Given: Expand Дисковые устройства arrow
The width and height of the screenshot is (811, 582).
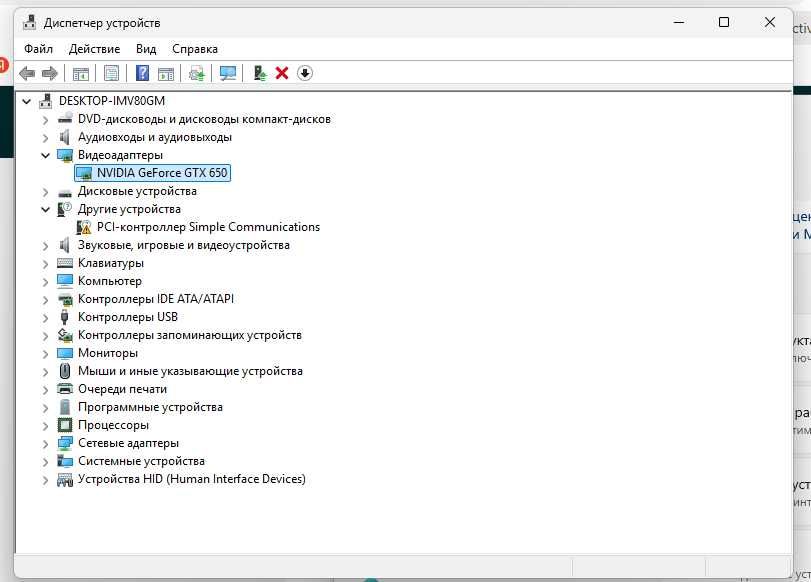Looking at the screenshot, I should (46, 192).
